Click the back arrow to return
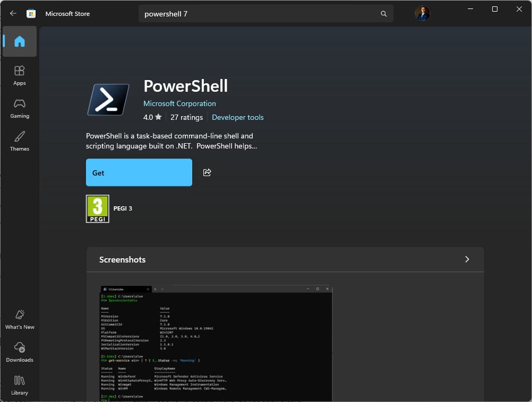 13,14
